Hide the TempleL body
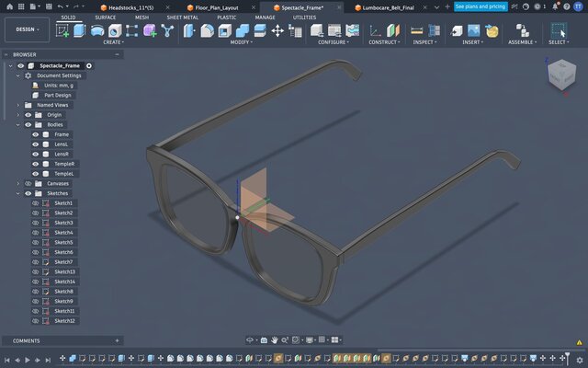 [35, 174]
